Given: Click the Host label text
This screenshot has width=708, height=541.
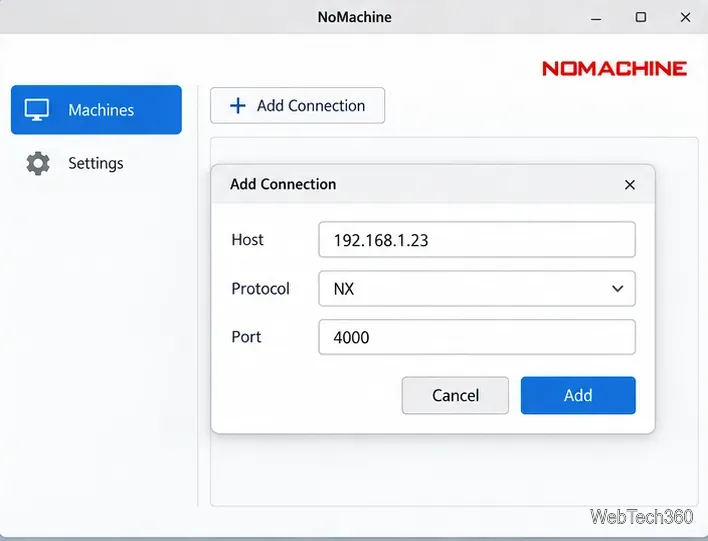Looking at the screenshot, I should tap(247, 239).
